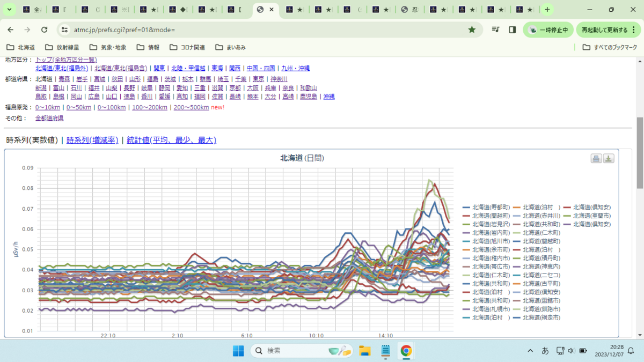Switch to 時系列(増減率) view
The image size is (644, 362).
click(x=92, y=140)
